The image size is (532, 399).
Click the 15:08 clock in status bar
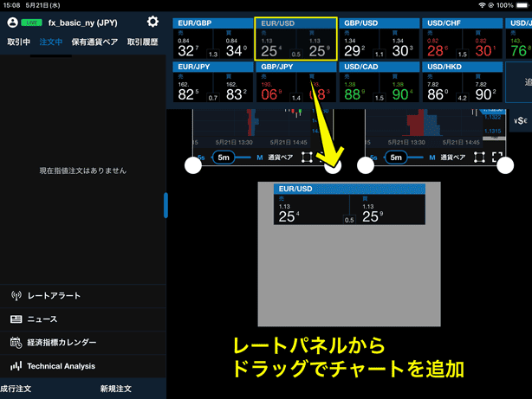click(x=12, y=5)
